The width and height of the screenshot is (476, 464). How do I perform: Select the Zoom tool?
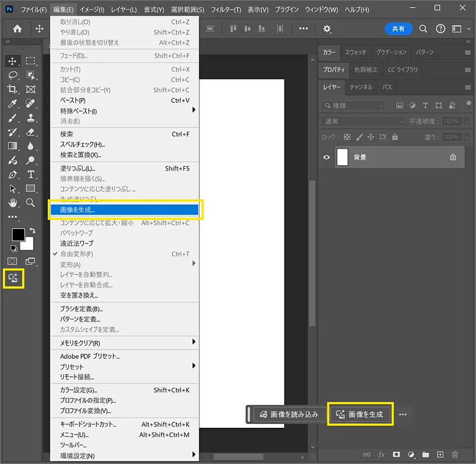(30, 202)
